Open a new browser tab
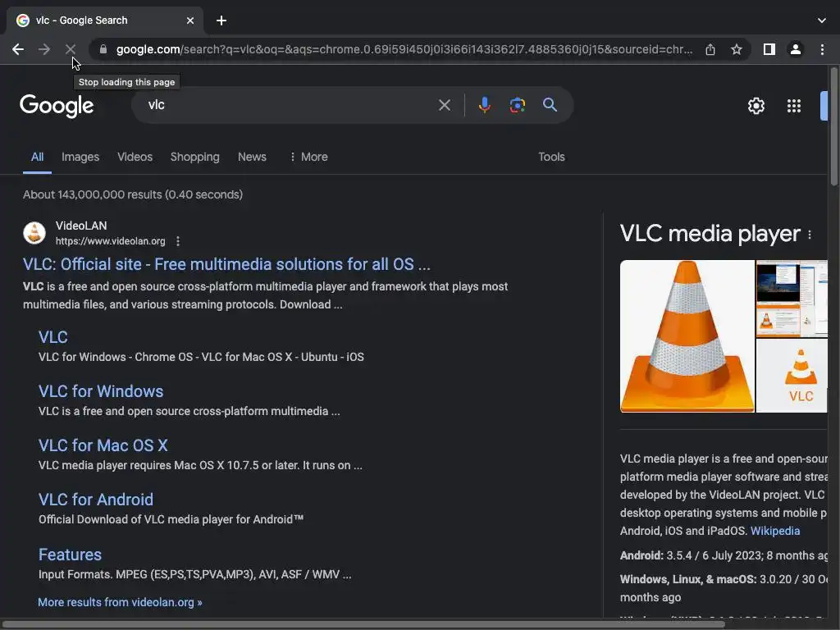 pos(221,21)
